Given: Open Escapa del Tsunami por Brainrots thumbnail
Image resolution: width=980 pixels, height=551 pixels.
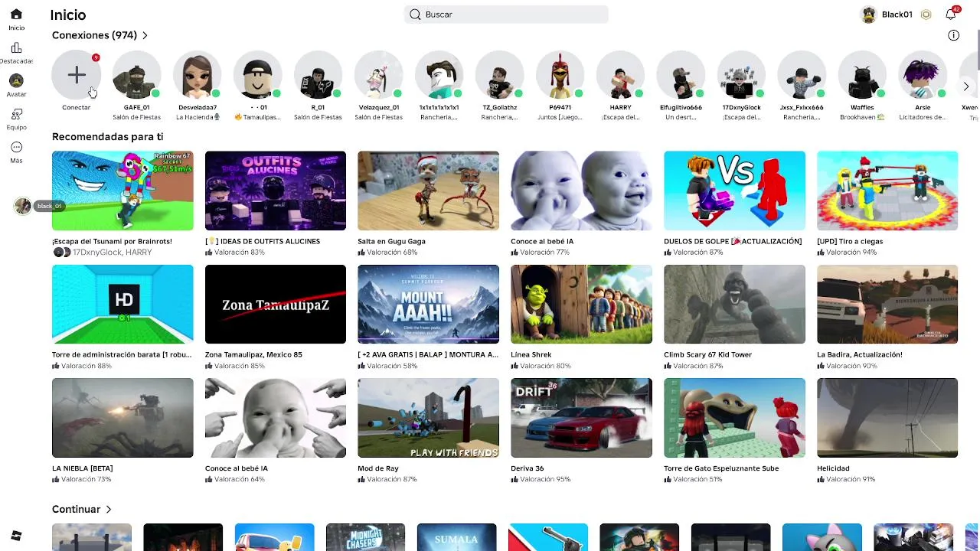Looking at the screenshot, I should (122, 191).
